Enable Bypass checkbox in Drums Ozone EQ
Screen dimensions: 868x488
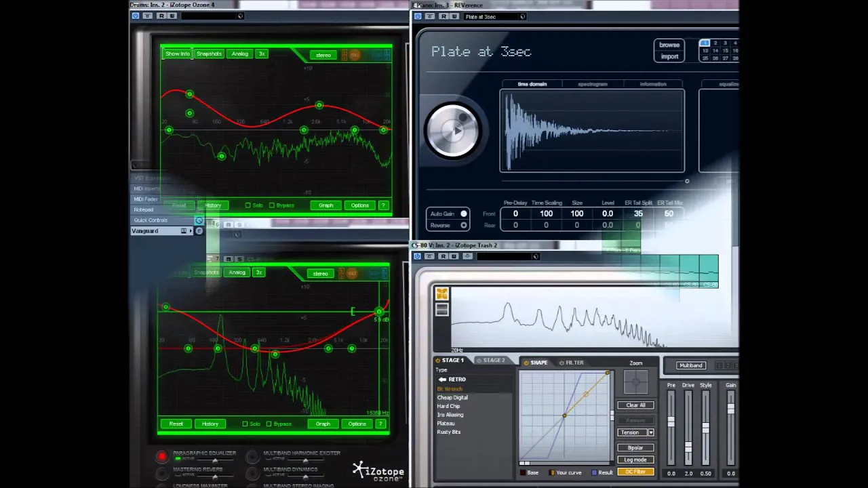[x=272, y=205]
